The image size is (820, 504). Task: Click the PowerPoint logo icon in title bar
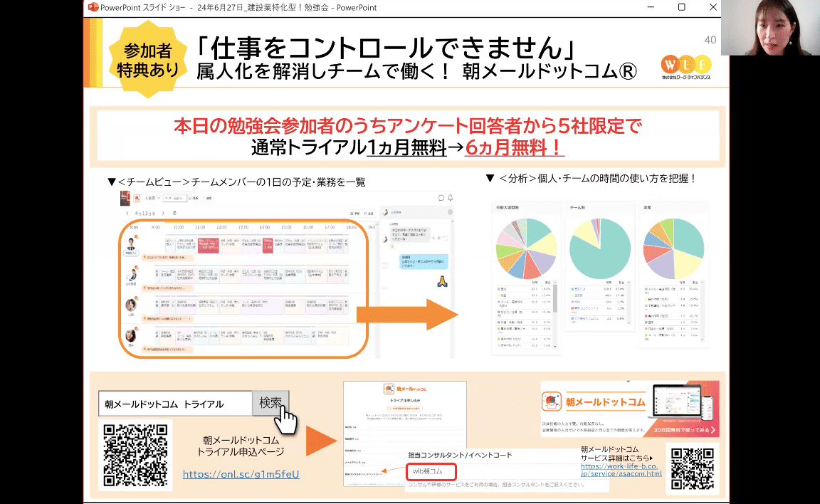click(93, 7)
